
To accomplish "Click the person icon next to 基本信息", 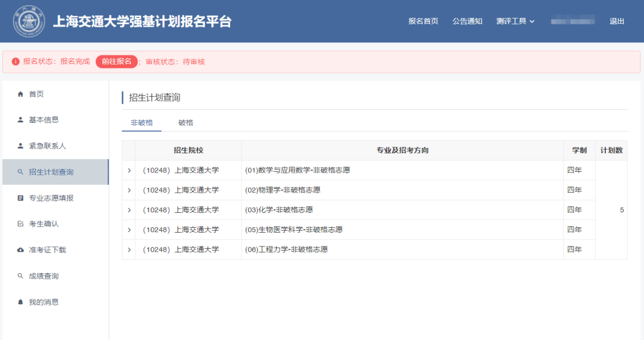I will pos(21,120).
